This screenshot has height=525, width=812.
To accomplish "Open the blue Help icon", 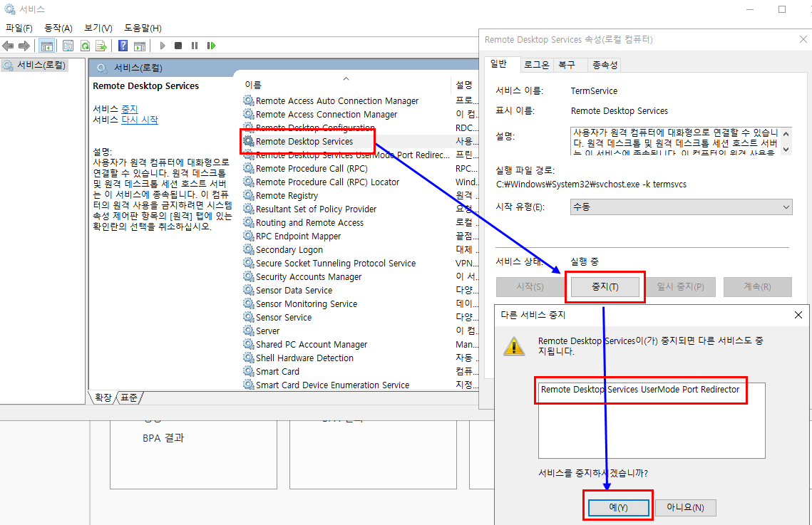I will pos(123,46).
